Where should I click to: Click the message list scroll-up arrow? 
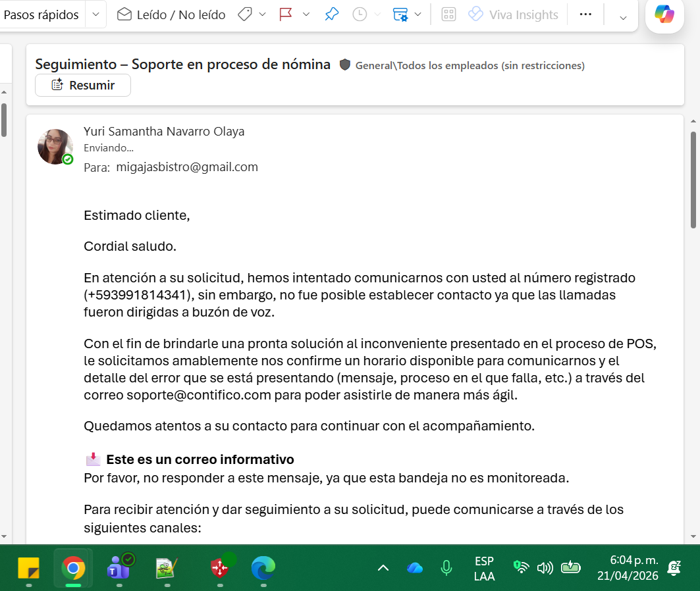click(4, 92)
